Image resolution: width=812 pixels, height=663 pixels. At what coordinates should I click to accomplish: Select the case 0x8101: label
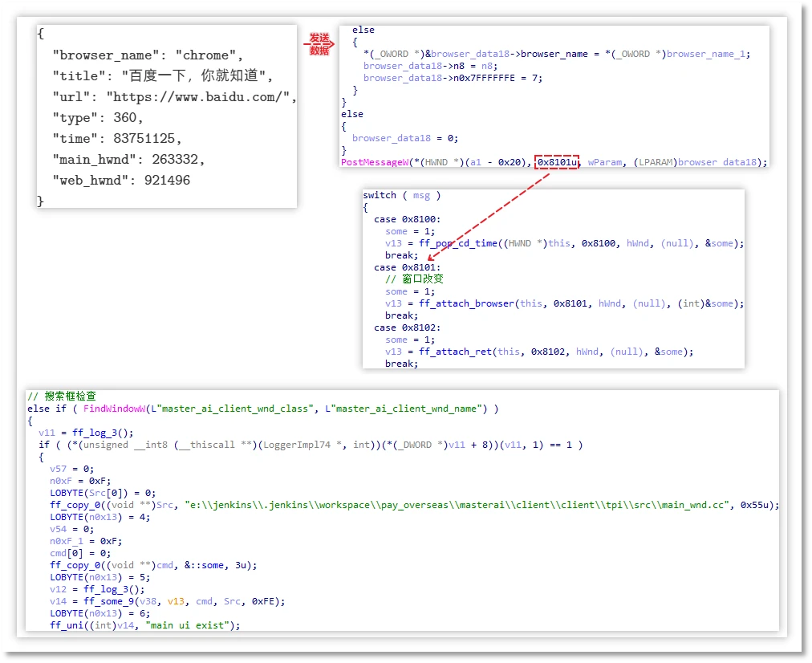coord(408,267)
